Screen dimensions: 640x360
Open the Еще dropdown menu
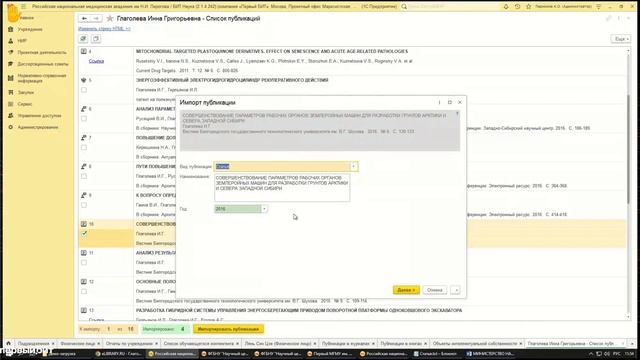[x=620, y=39]
